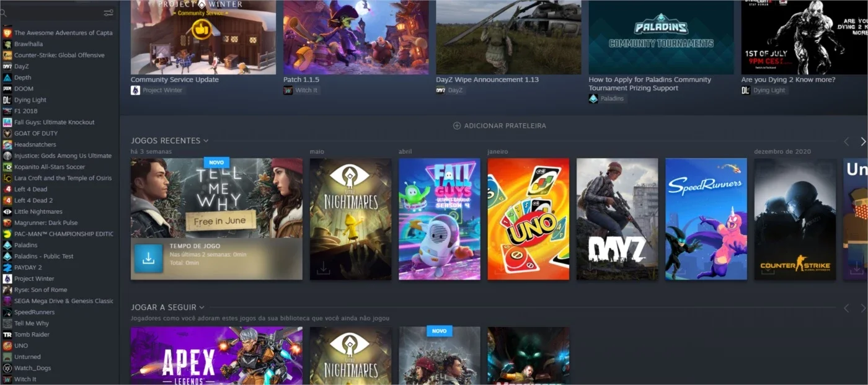Select the Apex Legends card in Jogar a Seguir
This screenshot has width=868, height=385.
pos(216,356)
